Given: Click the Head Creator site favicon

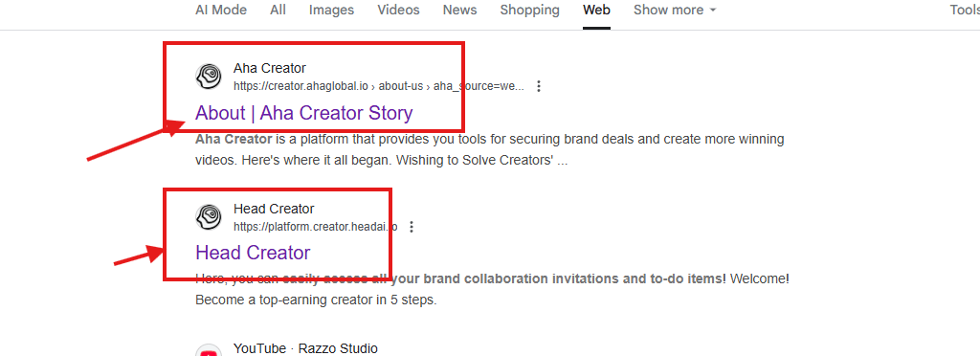Looking at the screenshot, I should click(x=209, y=217).
